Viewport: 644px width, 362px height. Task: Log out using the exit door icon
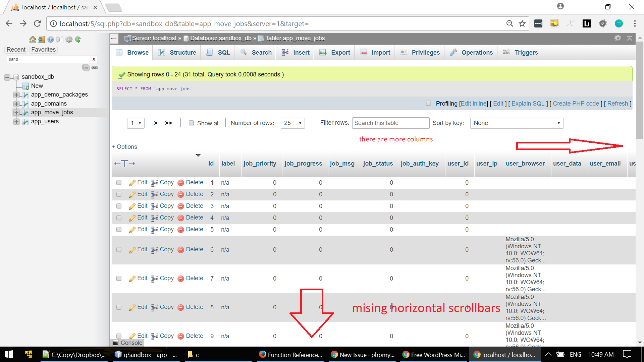coord(42,39)
